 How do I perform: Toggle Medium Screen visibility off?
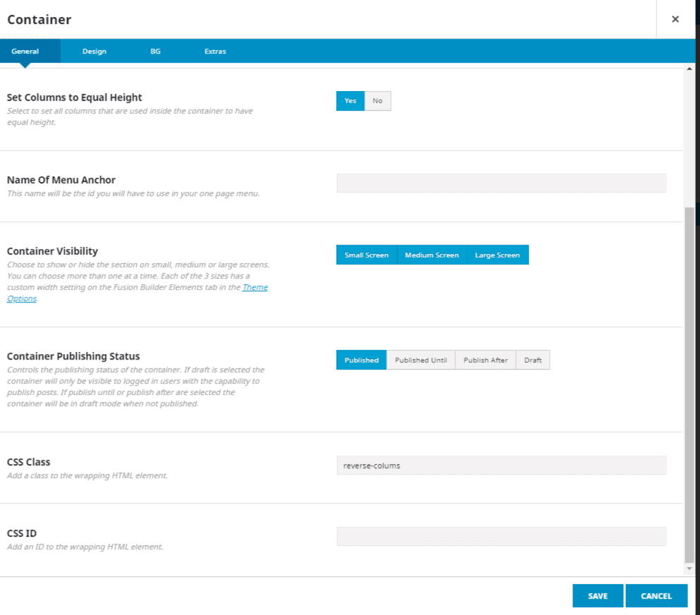(x=432, y=255)
